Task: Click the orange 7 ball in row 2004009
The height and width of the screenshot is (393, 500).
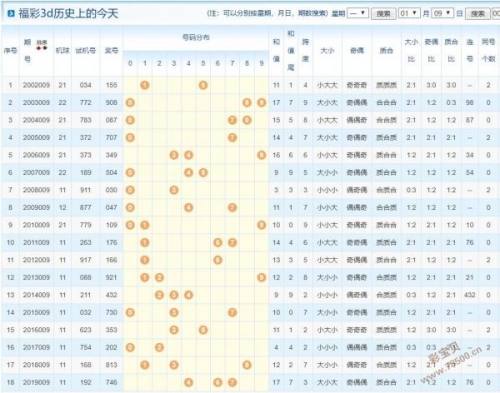Action: click(232, 120)
